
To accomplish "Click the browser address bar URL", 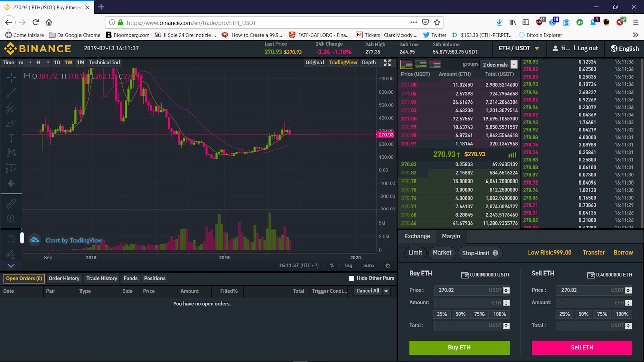I will pyautogui.click(x=191, y=23).
